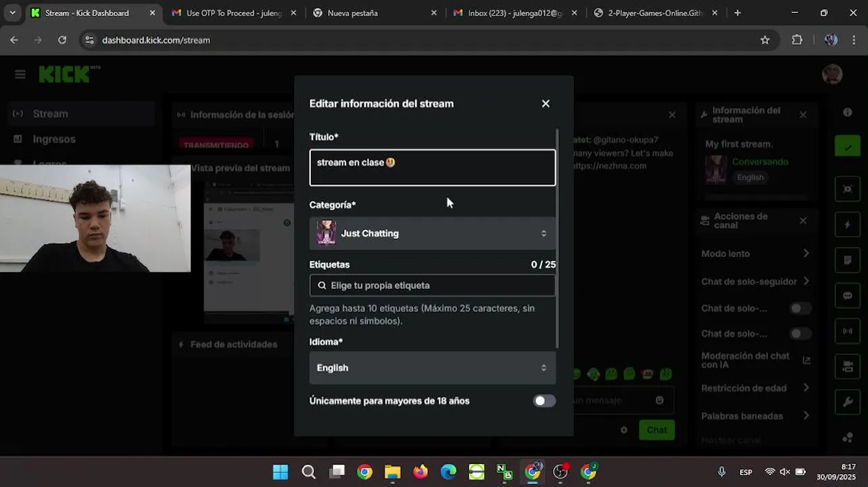868x487 pixels.
Task: Click the dialog's vertical scrollbar
Action: click(x=558, y=238)
